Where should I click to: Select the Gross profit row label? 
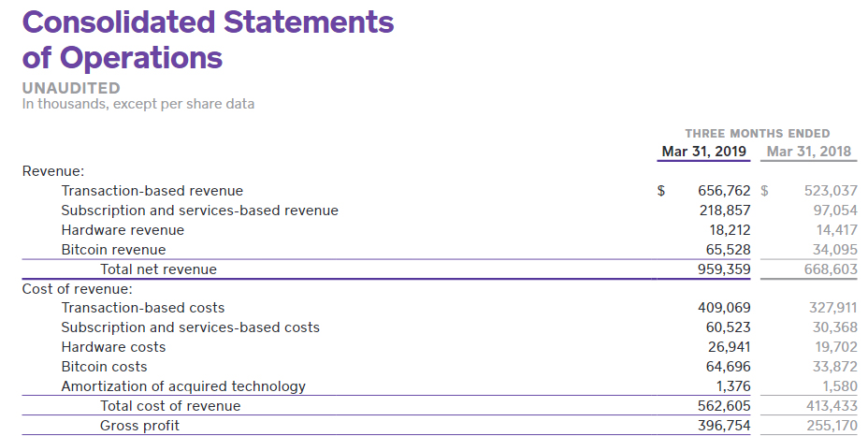click(x=139, y=426)
